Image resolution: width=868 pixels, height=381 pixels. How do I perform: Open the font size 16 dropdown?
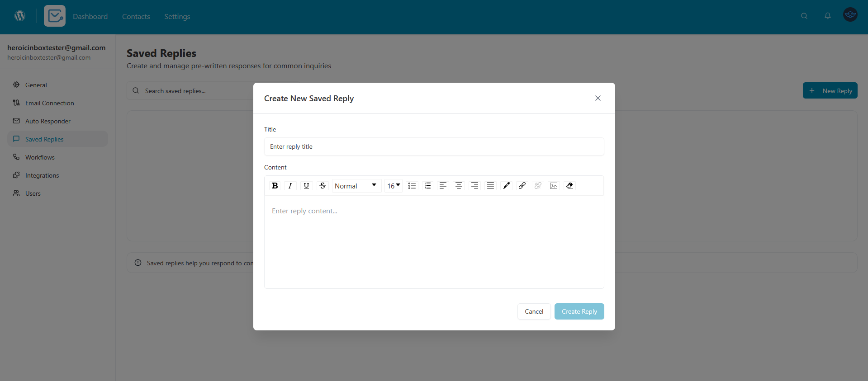[x=393, y=186]
